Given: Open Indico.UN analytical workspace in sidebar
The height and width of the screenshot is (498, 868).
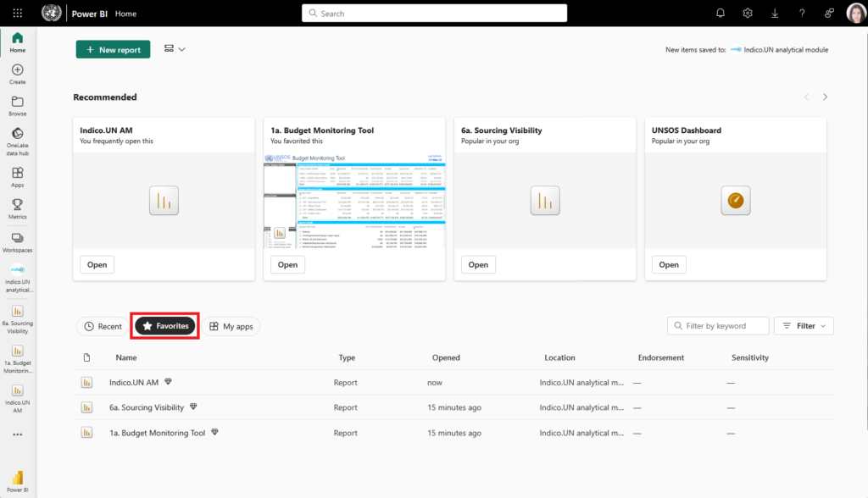Looking at the screenshot, I should coord(18,279).
